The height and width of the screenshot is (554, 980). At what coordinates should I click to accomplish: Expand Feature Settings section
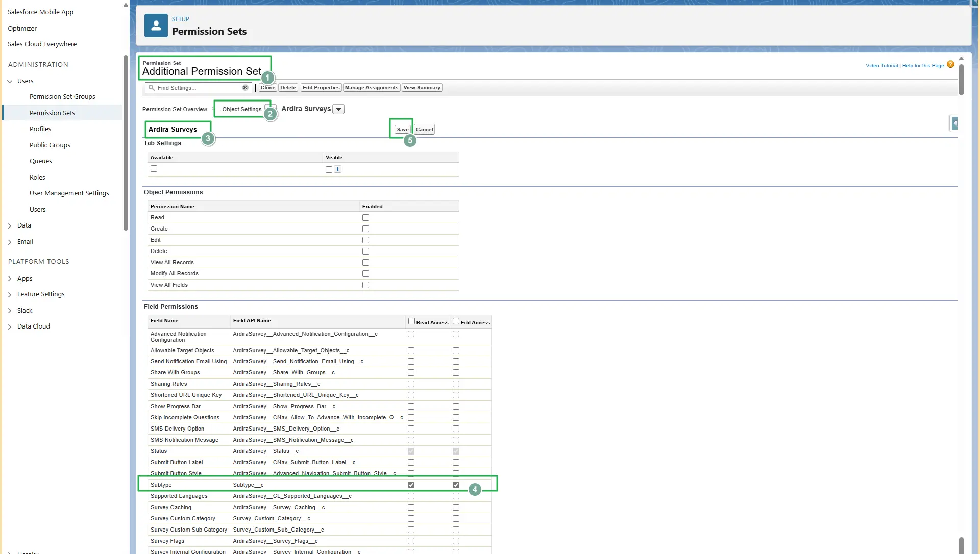pos(10,294)
